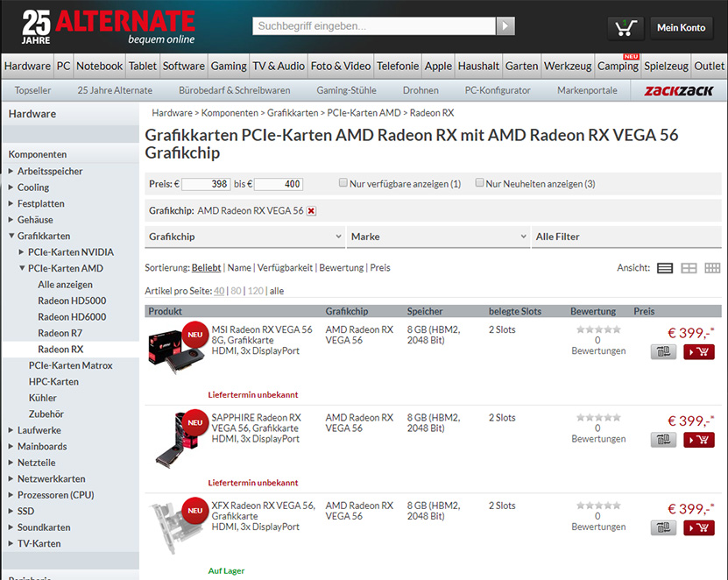Open the Gaming menu in top navigation
Viewport: 728px width, 580px height.
[x=228, y=66]
